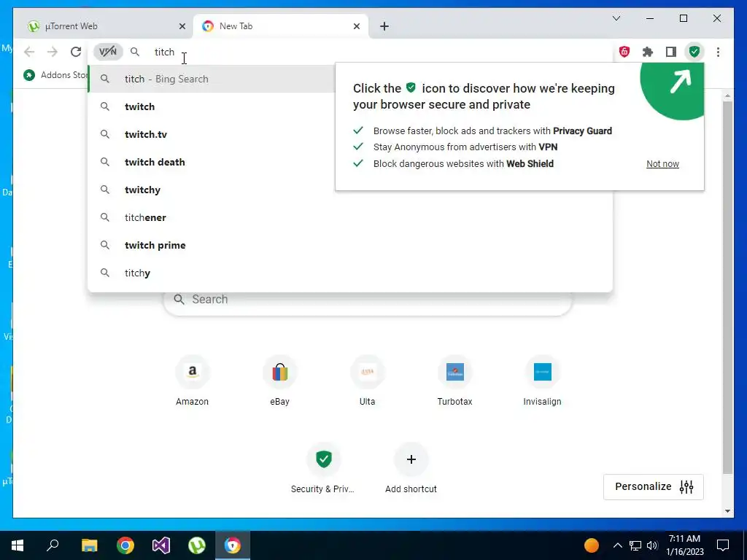Open the network status tray icon
The width and height of the screenshot is (747, 560).
tap(635, 545)
